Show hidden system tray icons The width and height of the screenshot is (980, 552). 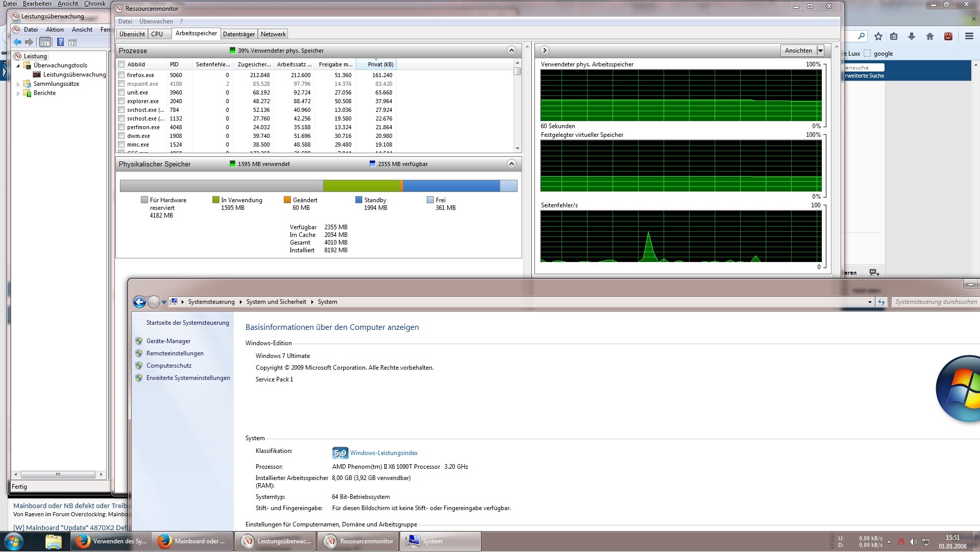(x=889, y=542)
